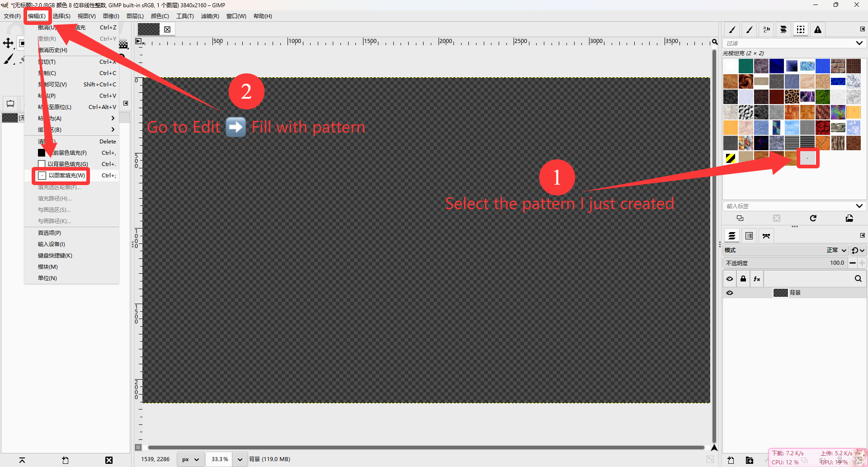Decrease layer opacity with the minus button
Viewport: 868px width, 467px height.
point(852,263)
